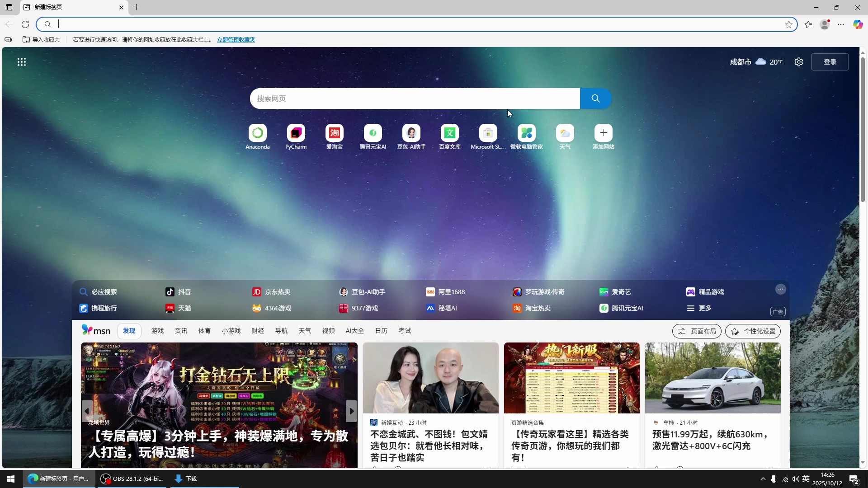868x488 pixels.
Task: Switch to the AI大全 feed tab
Action: point(354,331)
